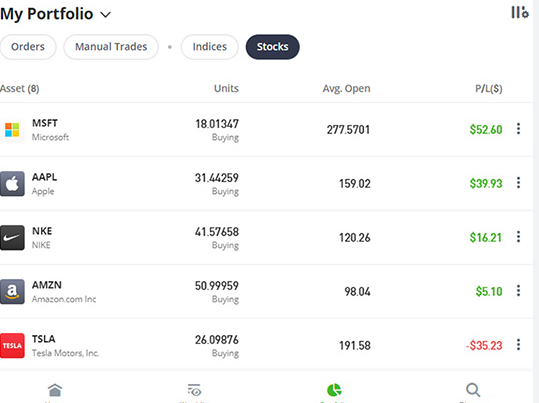Screen dimensions: 539x403
Task: Open the My Portfolio dropdown chevron
Action: 106,15
